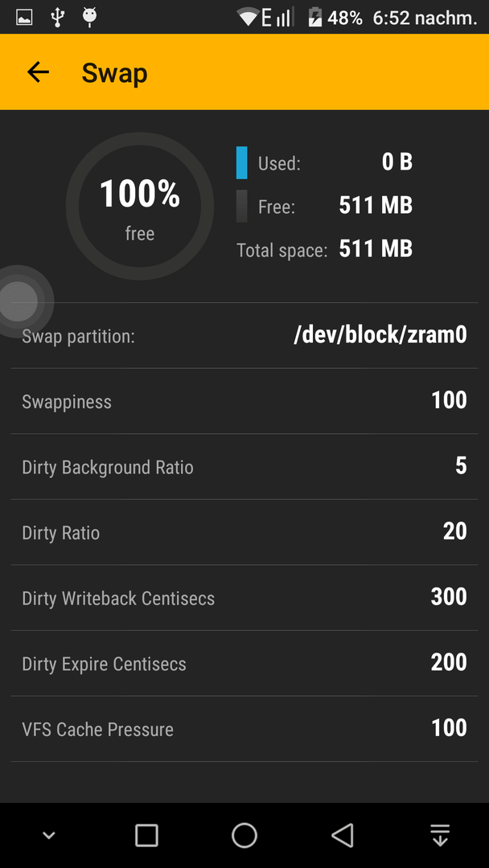Open the Swap partition row
The height and width of the screenshot is (868, 489).
tap(244, 335)
